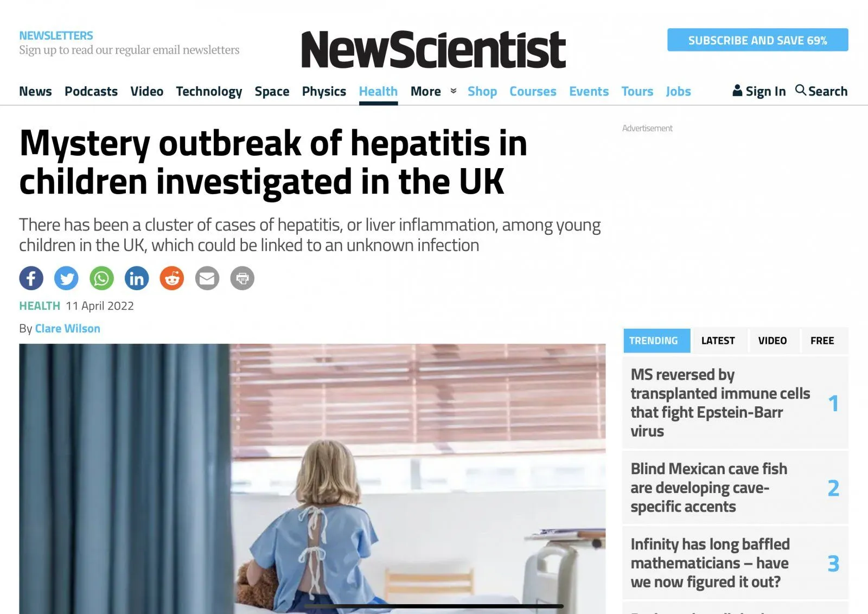Share article on LinkedIn
Screen dimensions: 868x614
coord(137,278)
